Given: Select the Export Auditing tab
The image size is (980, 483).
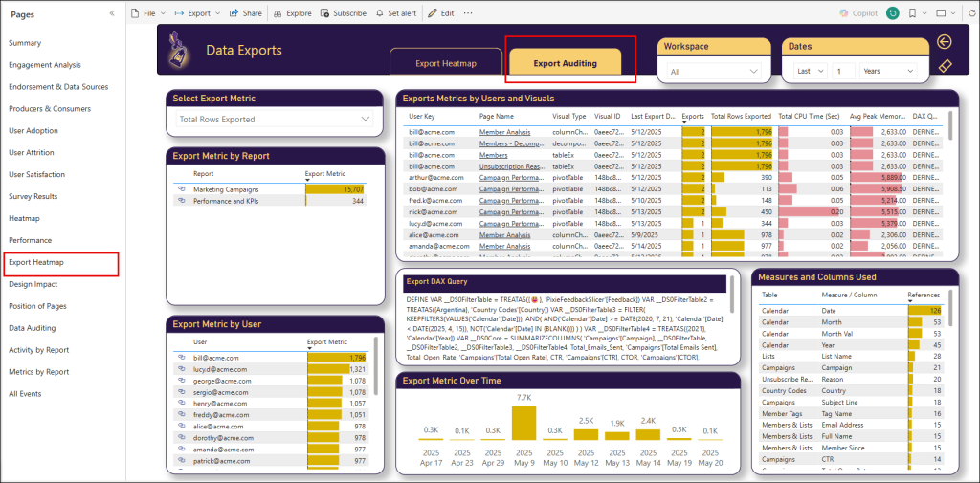Looking at the screenshot, I should pos(565,63).
